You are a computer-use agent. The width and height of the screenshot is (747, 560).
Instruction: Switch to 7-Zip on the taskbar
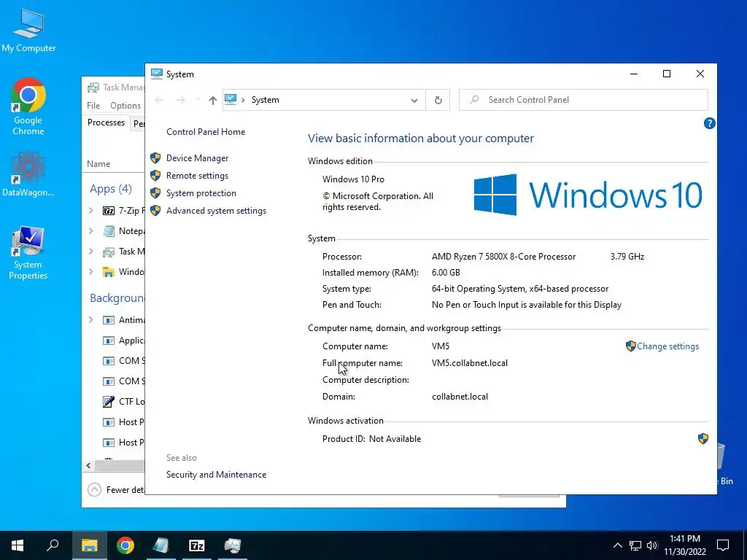197,545
